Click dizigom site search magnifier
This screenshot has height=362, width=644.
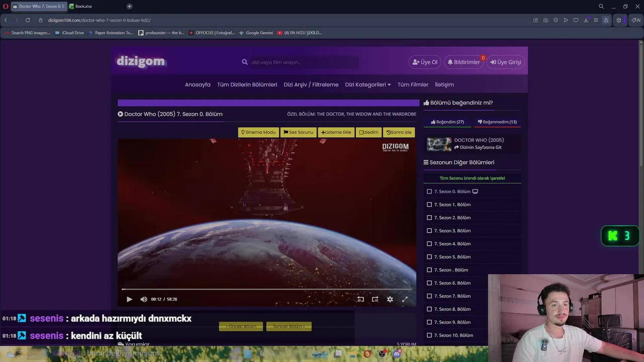245,62
